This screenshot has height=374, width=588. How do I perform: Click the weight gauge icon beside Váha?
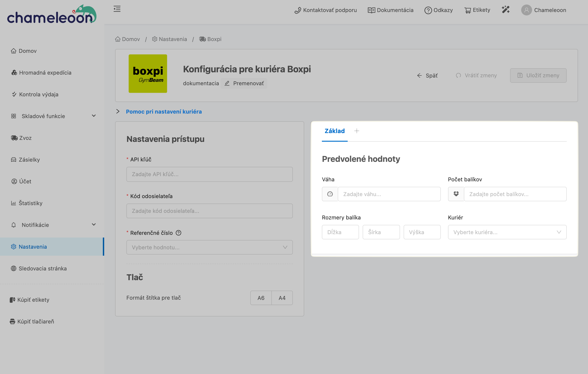(x=330, y=194)
